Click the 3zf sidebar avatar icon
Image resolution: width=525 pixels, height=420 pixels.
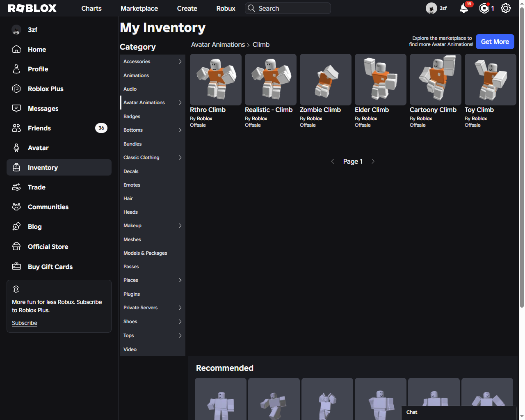click(x=16, y=30)
